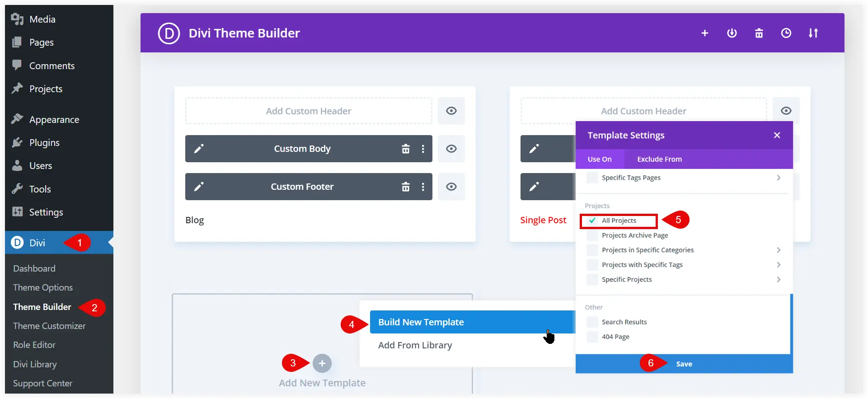The height and width of the screenshot is (399, 868).
Task: Check Projects with Specific Tags checkbox
Action: [x=592, y=265]
